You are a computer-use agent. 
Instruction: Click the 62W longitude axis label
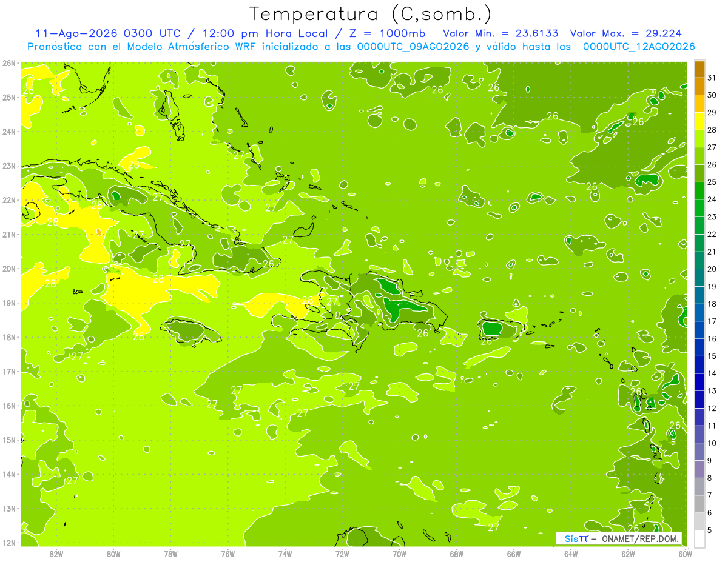[628, 554]
